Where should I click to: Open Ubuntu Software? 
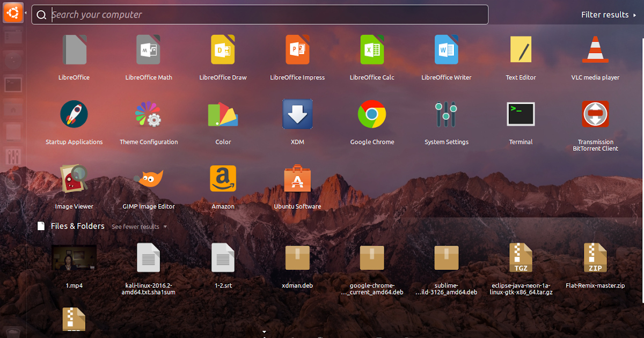coord(297,177)
